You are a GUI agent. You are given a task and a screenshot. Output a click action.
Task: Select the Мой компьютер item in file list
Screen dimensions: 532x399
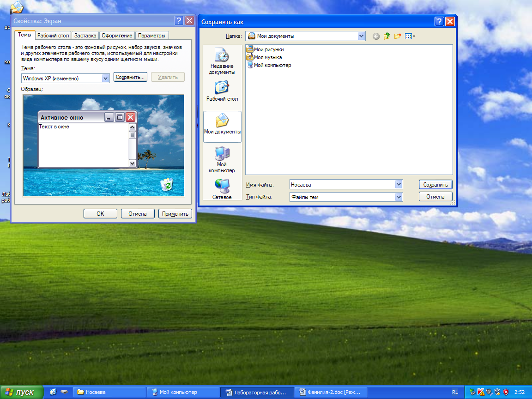[x=269, y=65]
